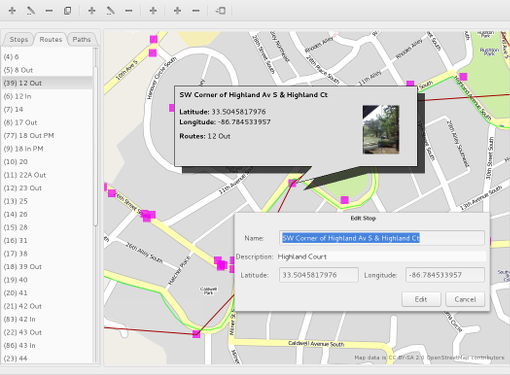This screenshot has height=375, width=510.
Task: Select route '(12) 23 Out'
Action: tap(47, 188)
